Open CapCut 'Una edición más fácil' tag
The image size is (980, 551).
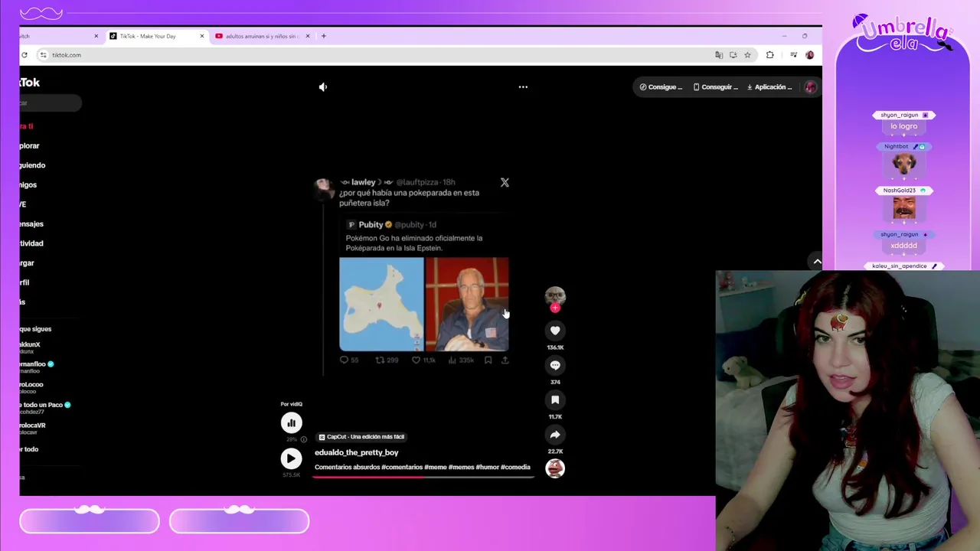[361, 437]
